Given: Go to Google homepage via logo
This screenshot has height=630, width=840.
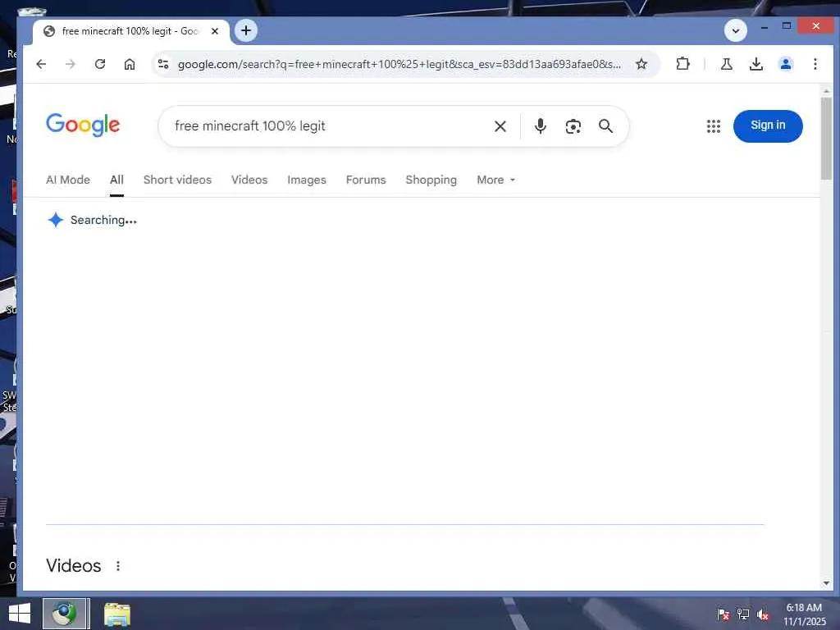Looking at the screenshot, I should click(83, 126).
